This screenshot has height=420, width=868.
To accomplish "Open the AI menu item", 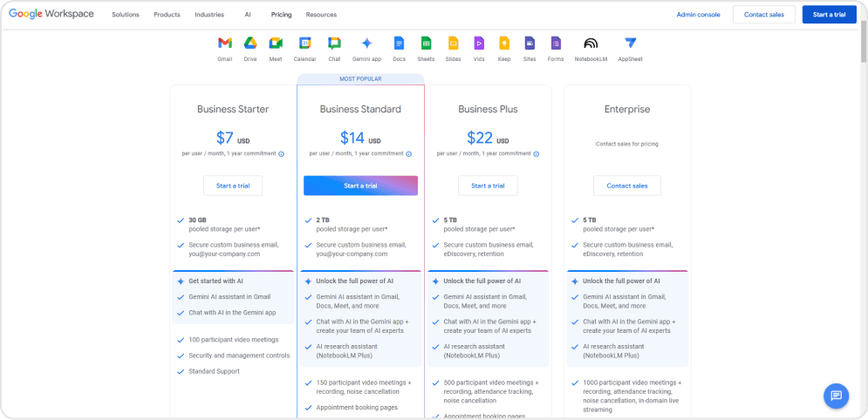I will pos(248,15).
